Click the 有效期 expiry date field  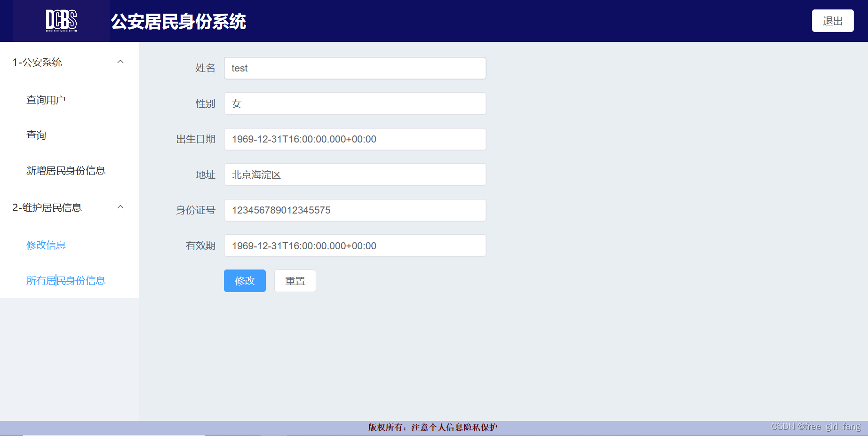click(x=355, y=246)
